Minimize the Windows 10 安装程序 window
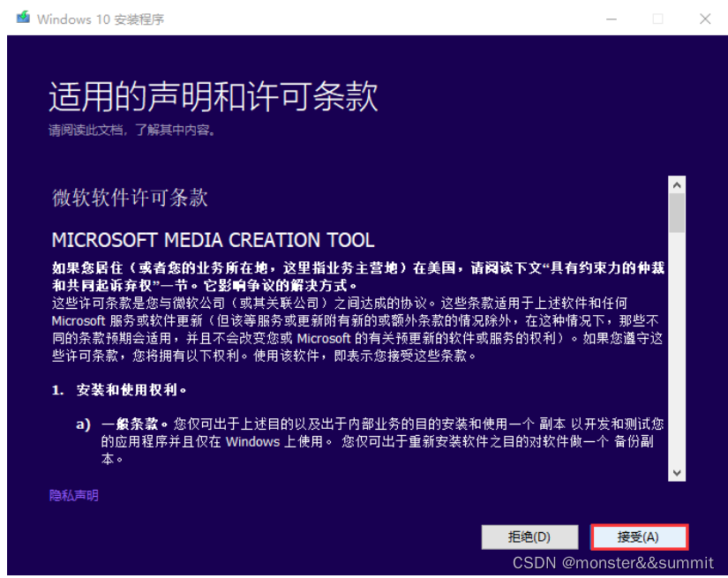The image size is (728, 578). [612, 19]
